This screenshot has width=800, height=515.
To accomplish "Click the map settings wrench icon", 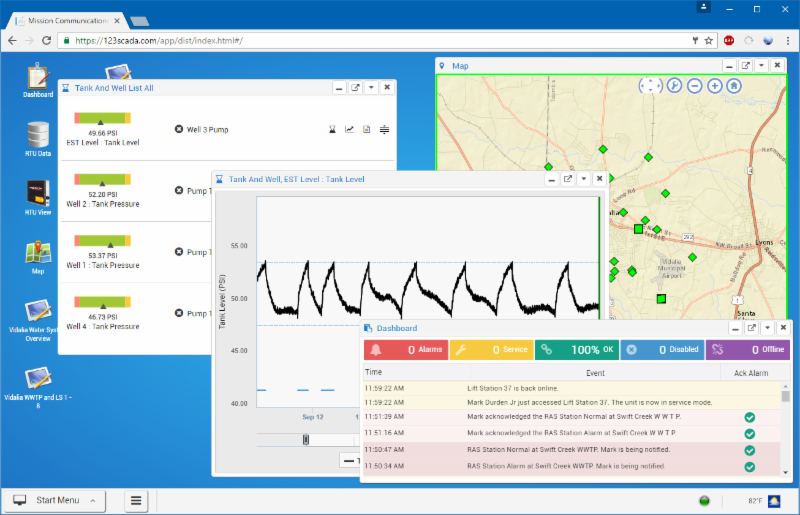I will [x=675, y=86].
